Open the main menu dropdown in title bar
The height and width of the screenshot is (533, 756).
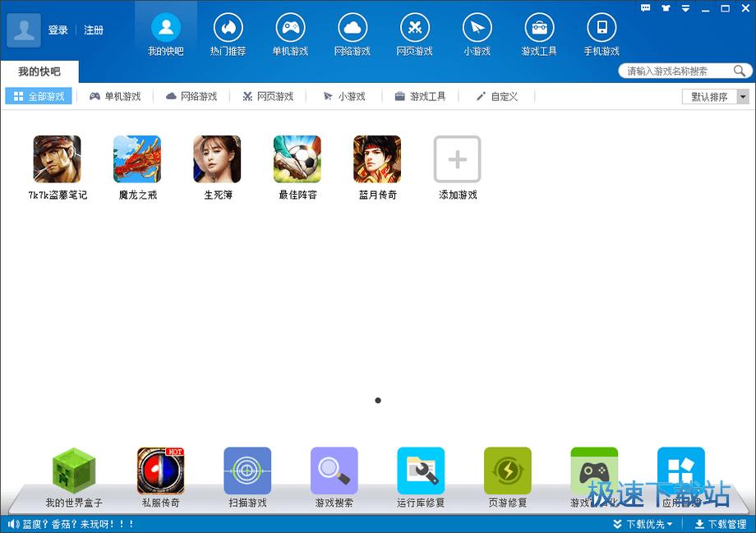(x=685, y=8)
